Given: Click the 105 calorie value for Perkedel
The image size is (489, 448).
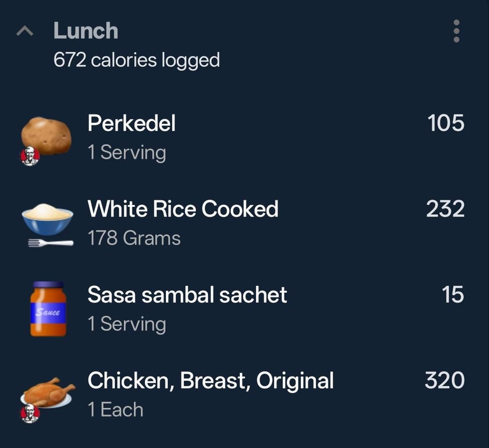Looking at the screenshot, I should pos(445,123).
